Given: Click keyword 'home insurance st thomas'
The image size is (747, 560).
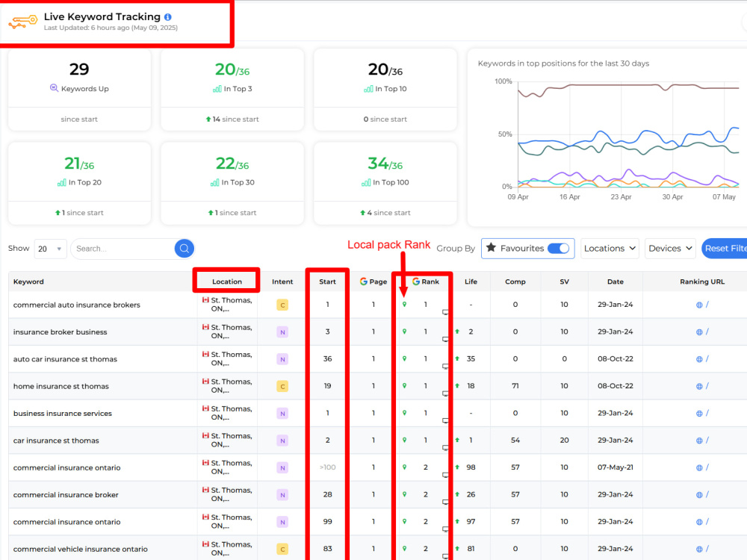Looking at the screenshot, I should 61,386.
